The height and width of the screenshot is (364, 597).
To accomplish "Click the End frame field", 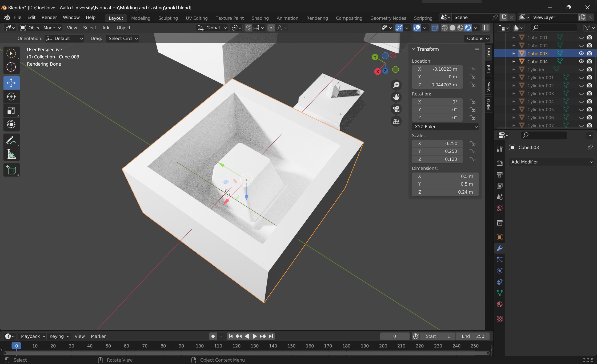I will point(473,336).
